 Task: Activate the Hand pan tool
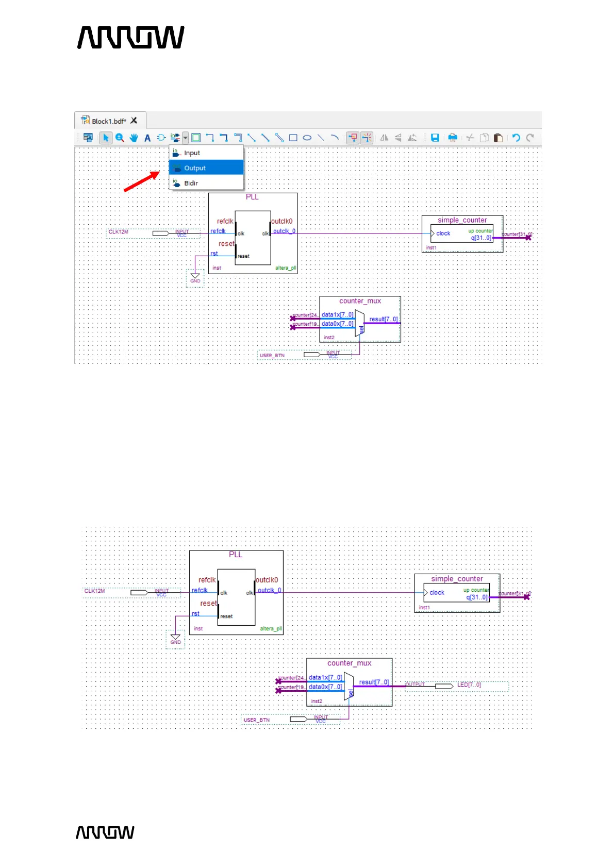[134, 138]
